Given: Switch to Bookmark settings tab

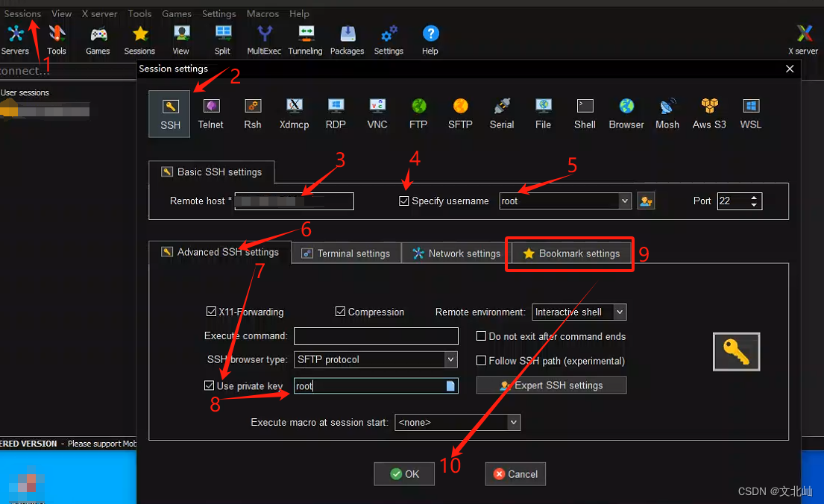Looking at the screenshot, I should (571, 253).
